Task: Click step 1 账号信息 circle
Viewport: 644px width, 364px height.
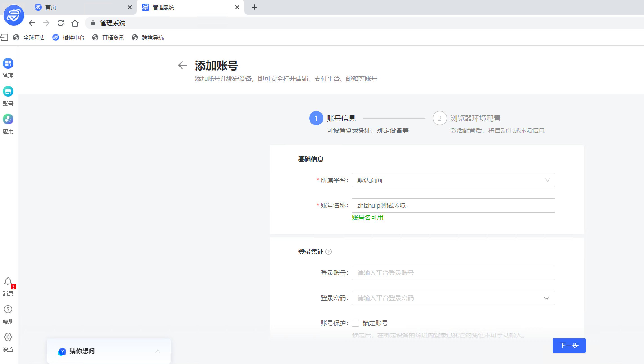Action: point(316,118)
